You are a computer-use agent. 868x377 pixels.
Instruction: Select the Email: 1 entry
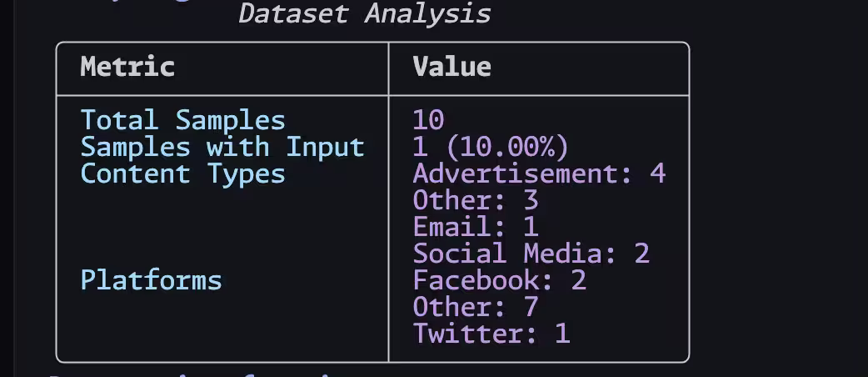(476, 226)
